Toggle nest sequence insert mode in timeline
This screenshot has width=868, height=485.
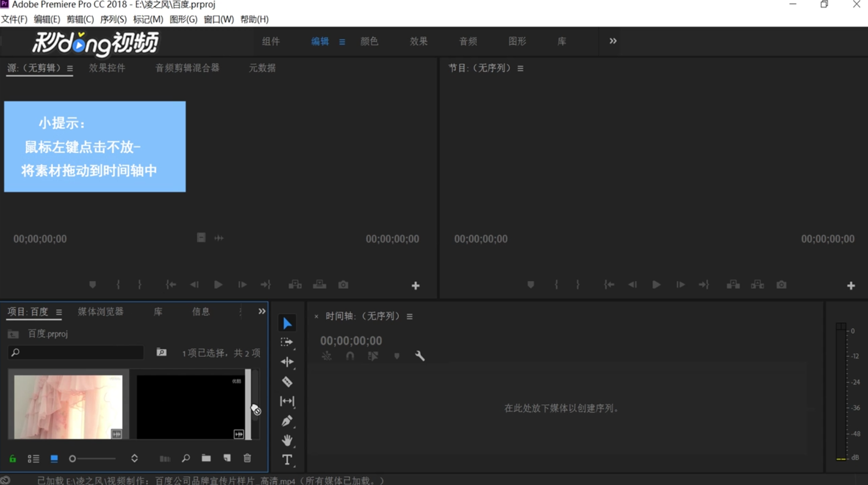pyautogui.click(x=326, y=356)
